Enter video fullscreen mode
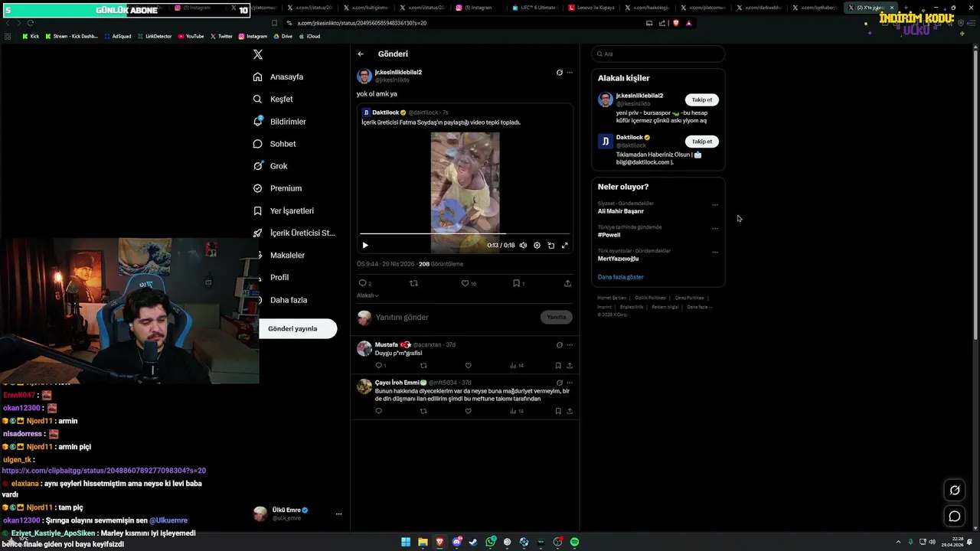 coord(565,246)
